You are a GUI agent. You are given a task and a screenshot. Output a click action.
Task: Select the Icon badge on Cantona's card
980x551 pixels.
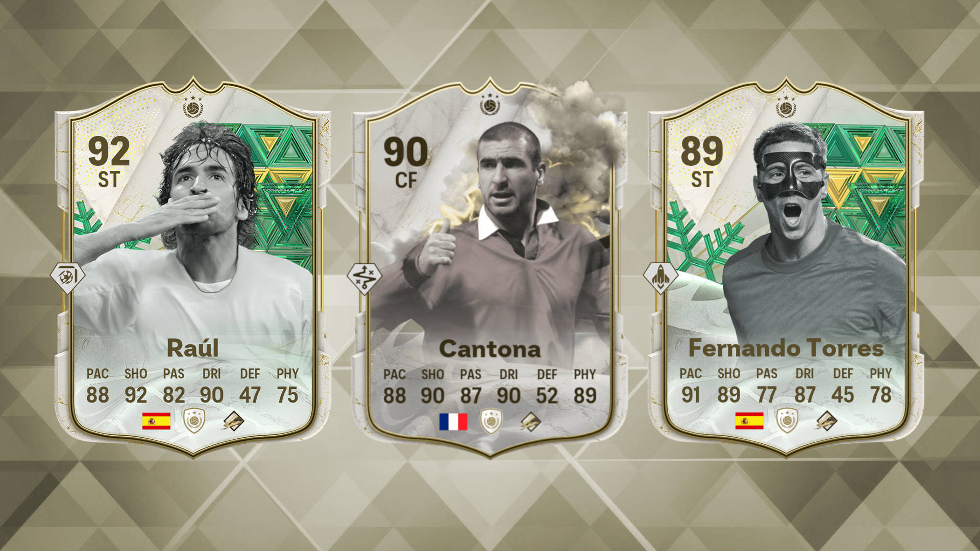491,421
